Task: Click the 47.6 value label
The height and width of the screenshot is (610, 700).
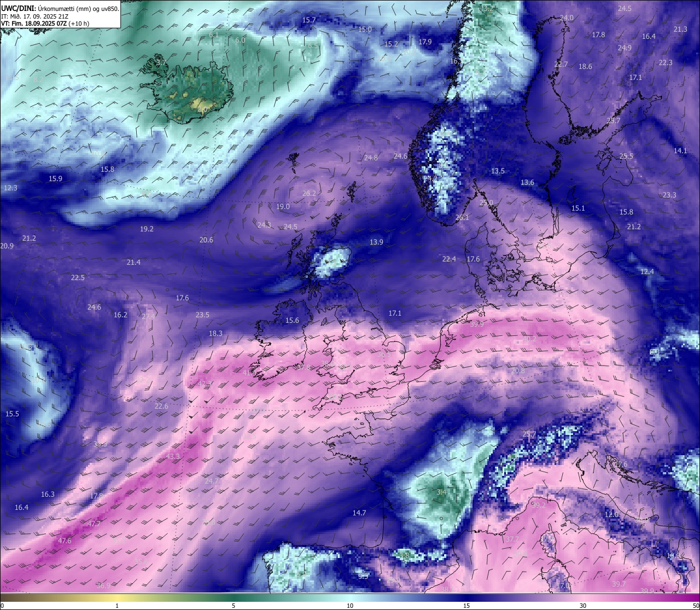Action: [x=65, y=541]
